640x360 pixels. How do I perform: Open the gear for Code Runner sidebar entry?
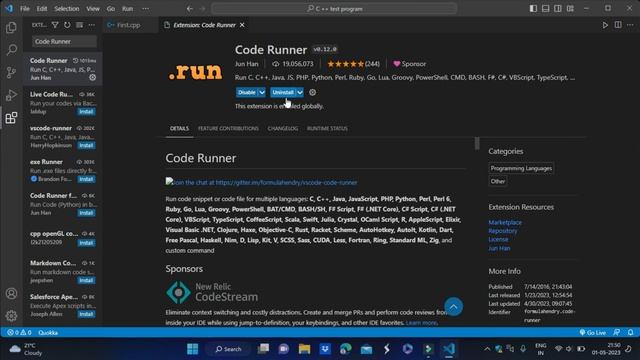[x=93, y=78]
